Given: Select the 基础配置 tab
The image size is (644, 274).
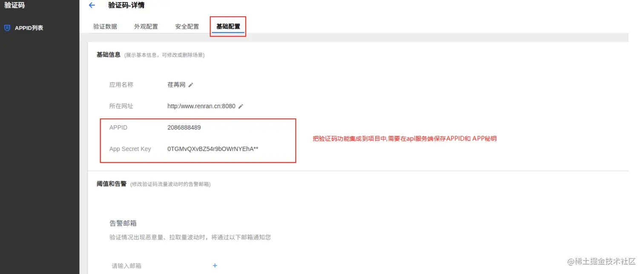Looking at the screenshot, I should point(228,26).
